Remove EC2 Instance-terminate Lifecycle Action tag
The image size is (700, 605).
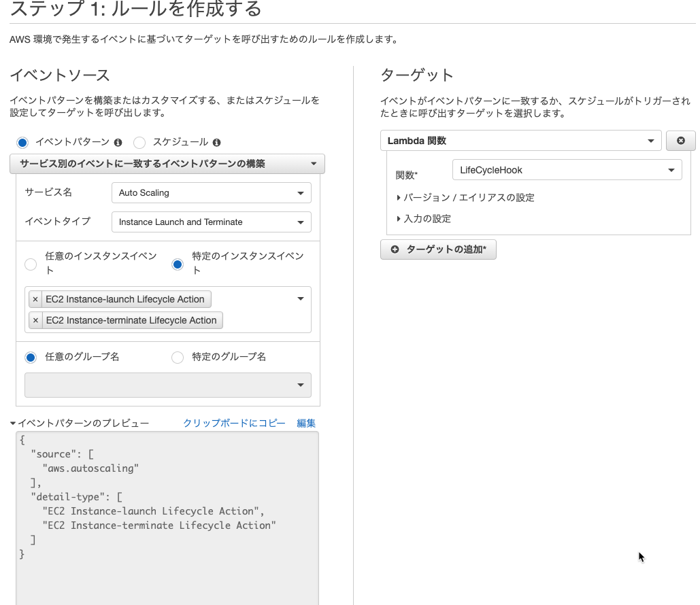click(35, 320)
